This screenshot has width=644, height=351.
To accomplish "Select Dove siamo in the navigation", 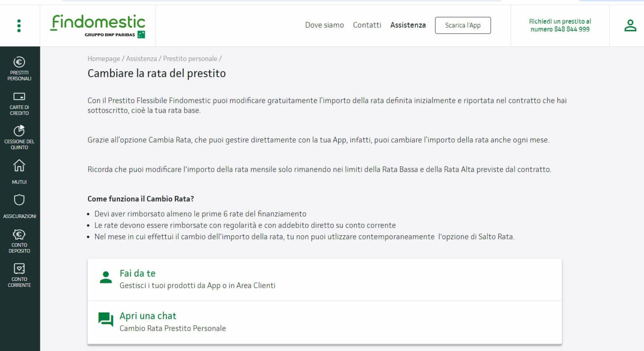I will 325,25.
